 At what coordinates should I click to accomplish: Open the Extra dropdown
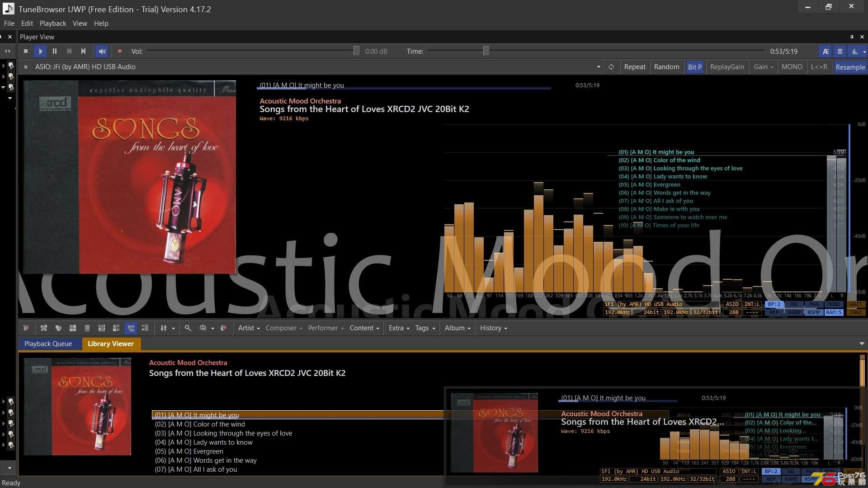click(399, 328)
